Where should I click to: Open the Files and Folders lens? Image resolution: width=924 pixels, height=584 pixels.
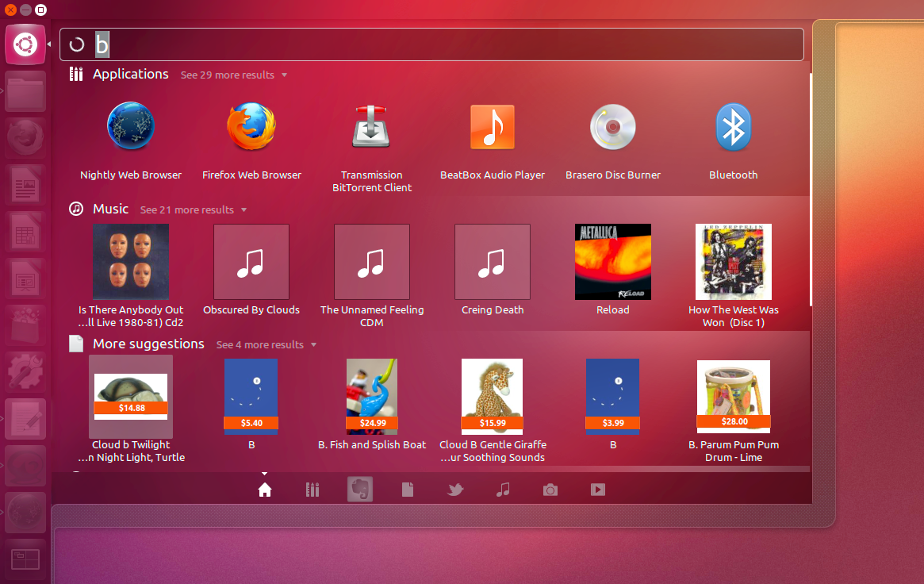click(x=408, y=490)
